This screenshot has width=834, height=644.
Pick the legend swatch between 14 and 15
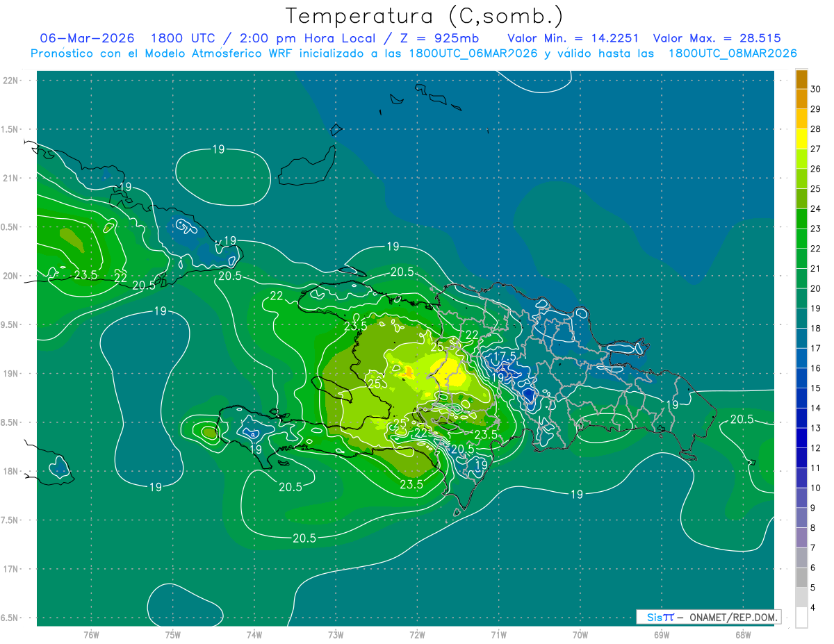click(x=801, y=398)
